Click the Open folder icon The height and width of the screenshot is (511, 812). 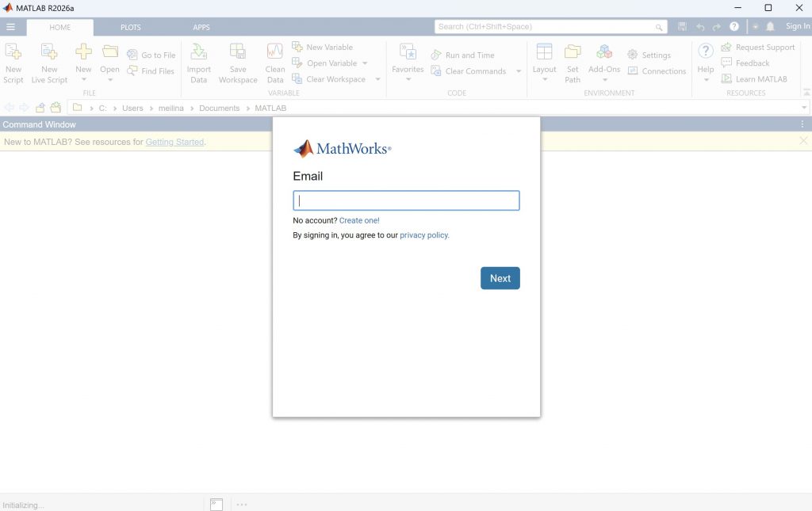click(109, 51)
